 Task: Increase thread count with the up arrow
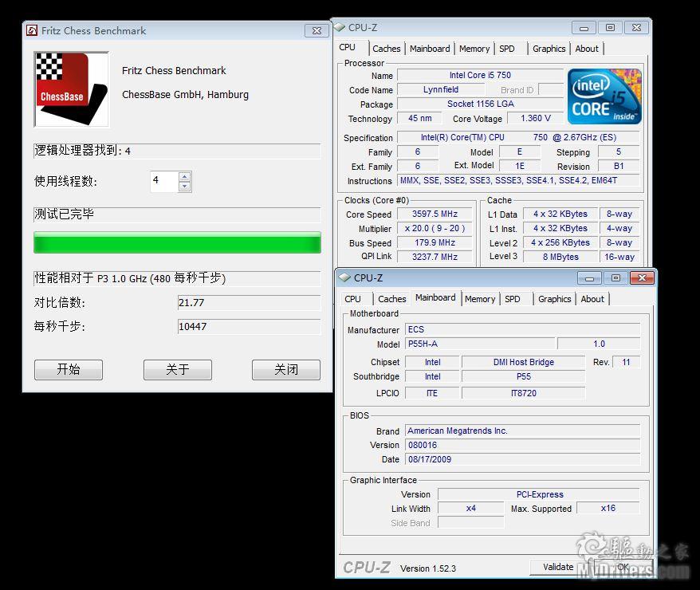point(184,177)
